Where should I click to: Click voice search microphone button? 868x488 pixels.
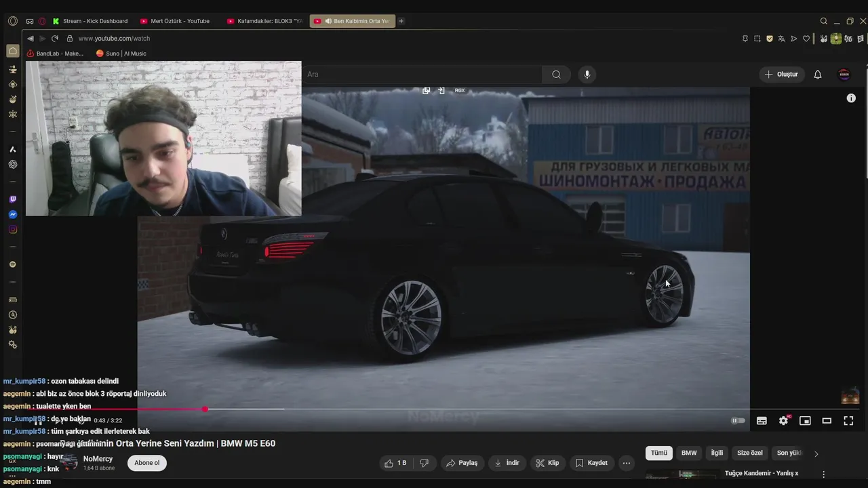(x=587, y=75)
